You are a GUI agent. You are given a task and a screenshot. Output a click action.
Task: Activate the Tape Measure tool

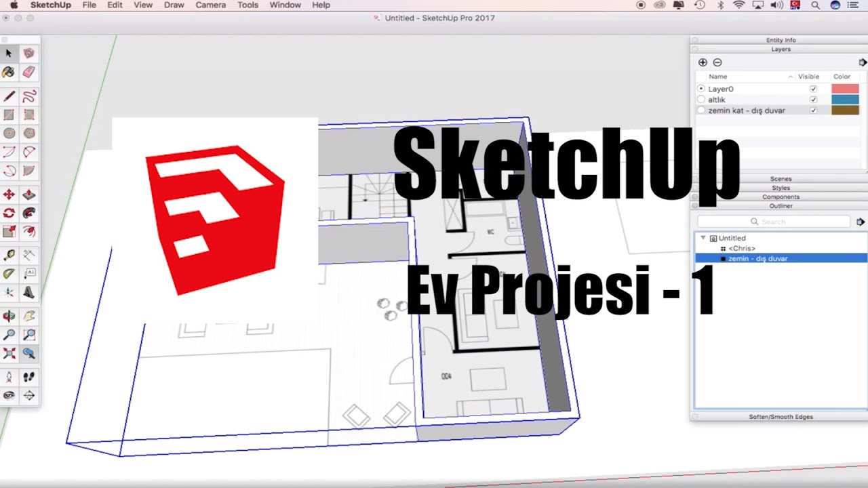9,256
